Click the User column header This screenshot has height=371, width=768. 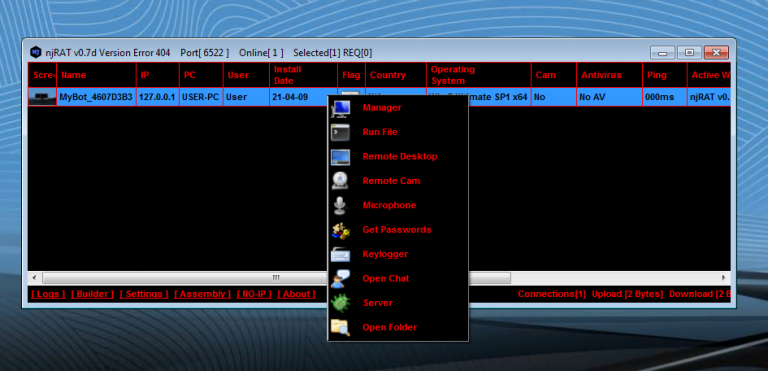coord(246,75)
